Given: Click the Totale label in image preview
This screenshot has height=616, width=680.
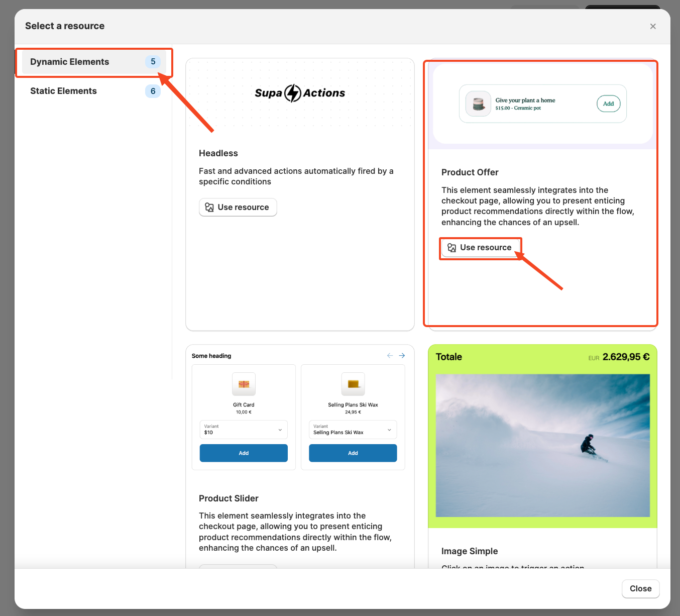Looking at the screenshot, I should (x=449, y=357).
